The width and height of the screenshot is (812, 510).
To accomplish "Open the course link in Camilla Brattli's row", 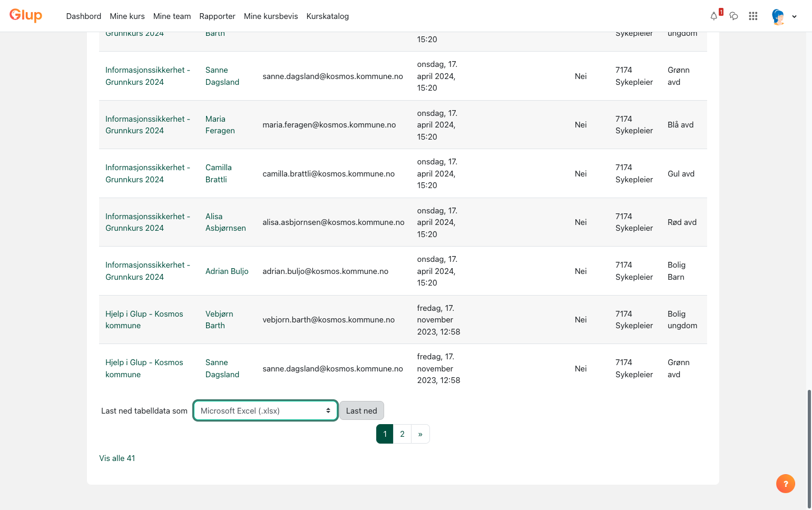I will 148,173.
